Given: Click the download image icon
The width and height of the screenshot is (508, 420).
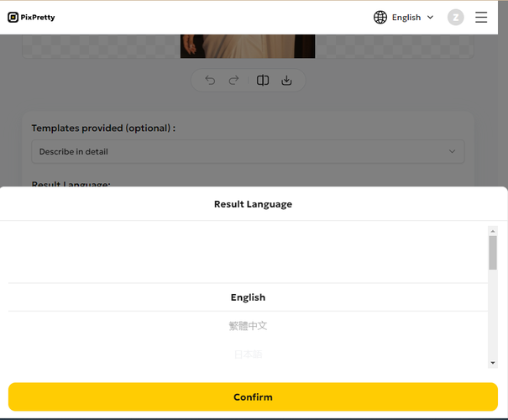Looking at the screenshot, I should pos(286,81).
